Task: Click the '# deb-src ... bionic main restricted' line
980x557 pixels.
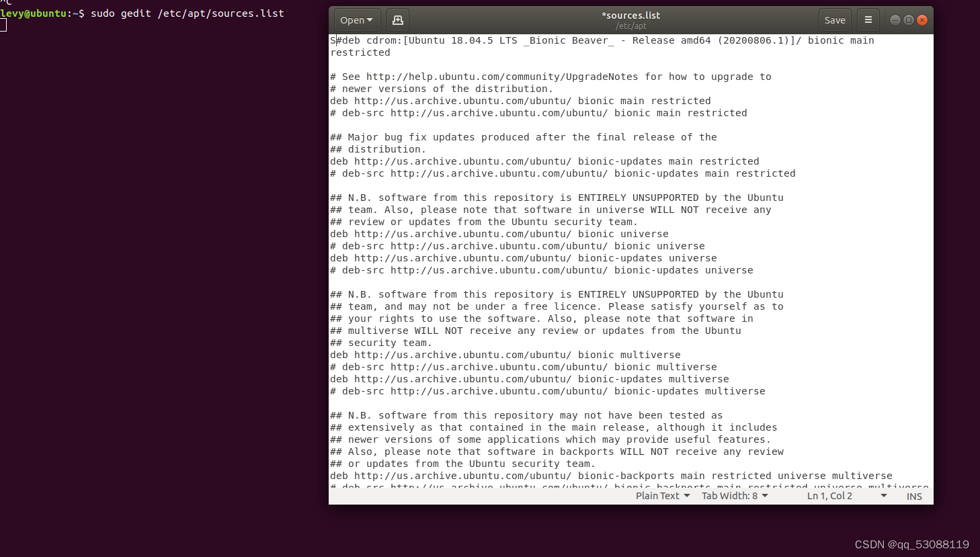Action: 538,113
